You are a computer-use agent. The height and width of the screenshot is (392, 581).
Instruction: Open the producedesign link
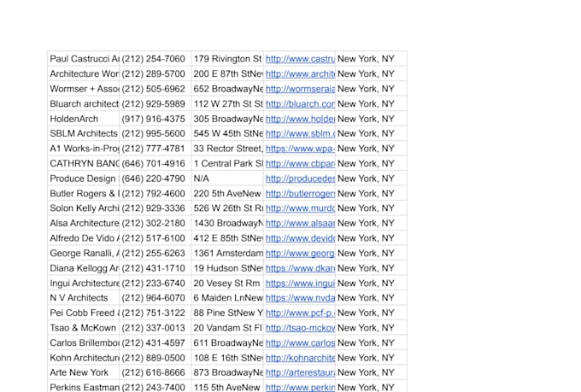click(300, 178)
